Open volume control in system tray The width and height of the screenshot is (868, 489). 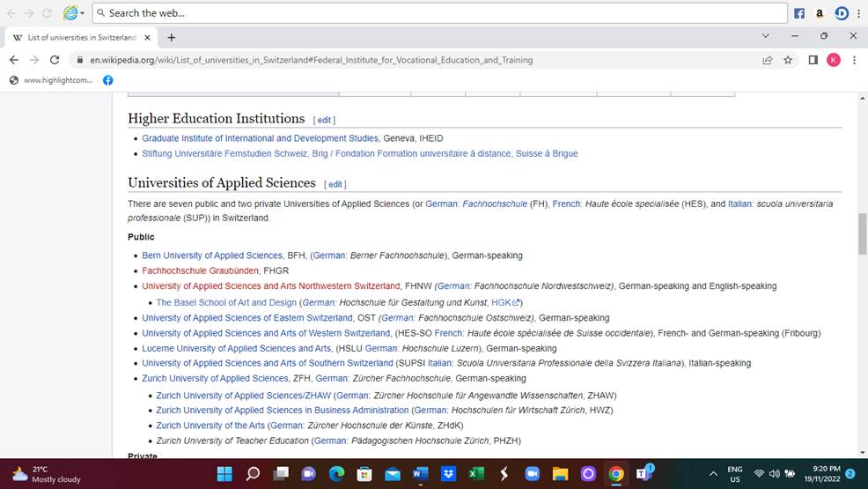pyautogui.click(x=775, y=474)
